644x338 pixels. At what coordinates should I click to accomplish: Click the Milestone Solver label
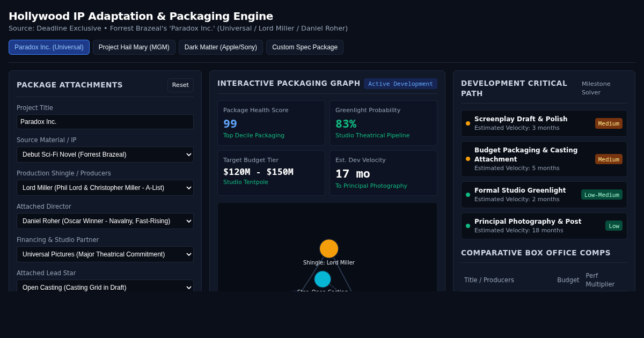point(596,88)
